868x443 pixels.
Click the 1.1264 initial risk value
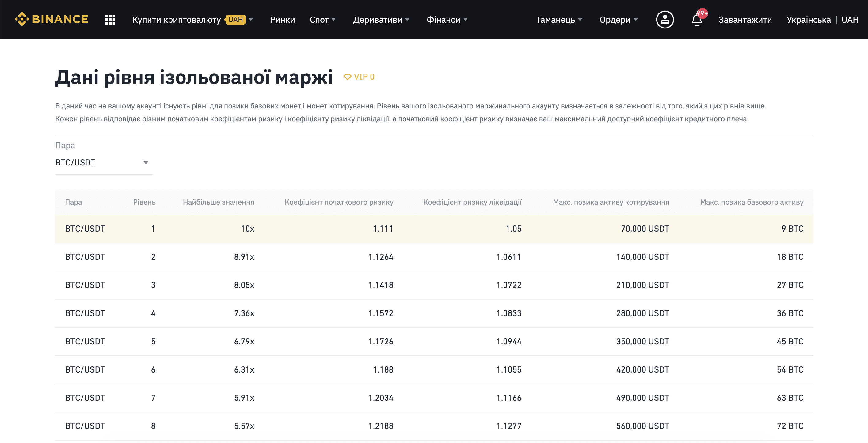point(381,257)
